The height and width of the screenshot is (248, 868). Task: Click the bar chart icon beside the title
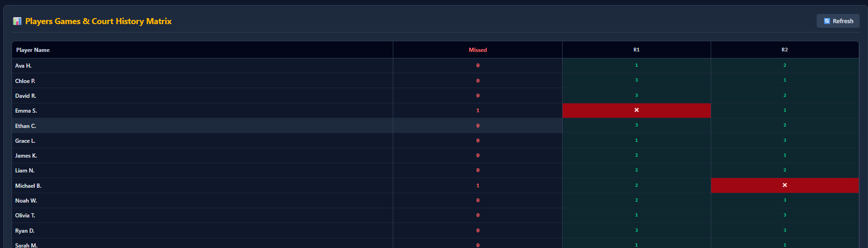pos(17,21)
